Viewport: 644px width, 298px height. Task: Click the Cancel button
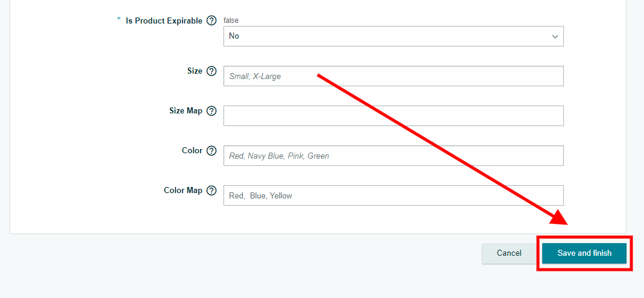point(509,253)
